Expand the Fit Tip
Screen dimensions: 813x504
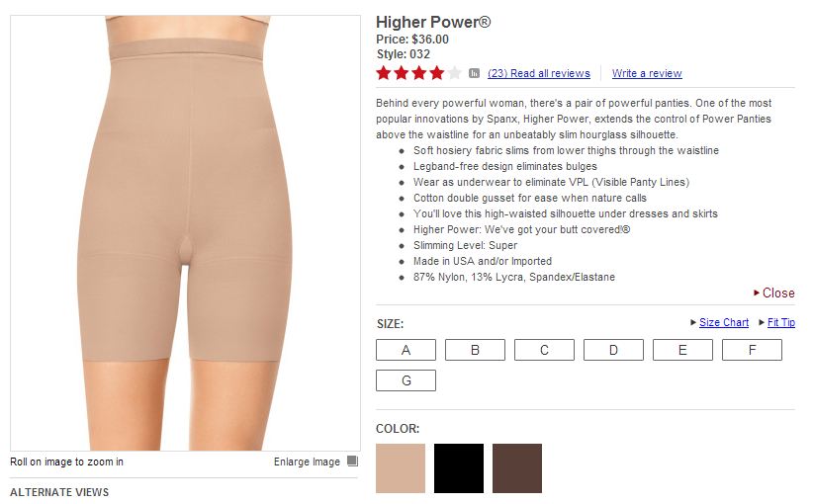tap(780, 323)
